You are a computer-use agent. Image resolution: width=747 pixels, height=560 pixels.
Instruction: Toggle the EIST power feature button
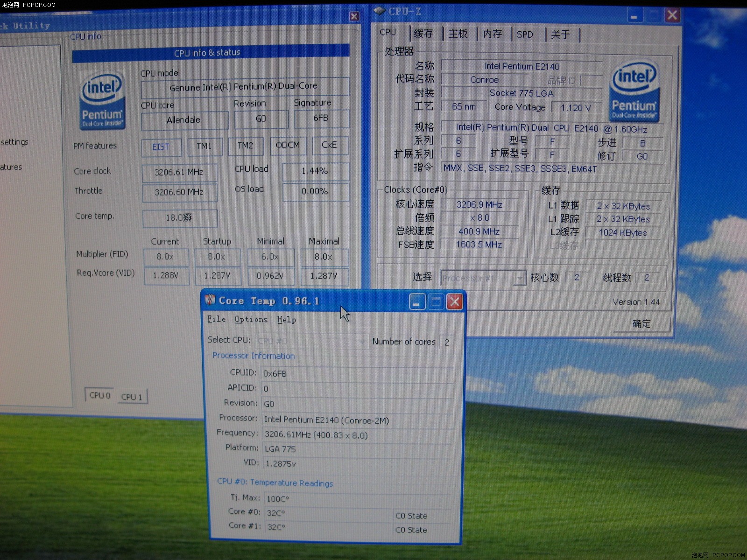pos(161,147)
